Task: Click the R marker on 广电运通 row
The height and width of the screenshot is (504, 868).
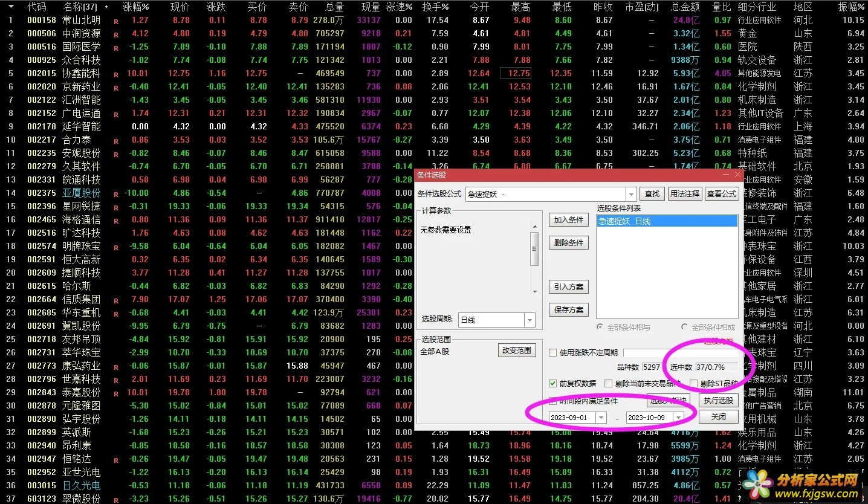Action: tap(116, 114)
